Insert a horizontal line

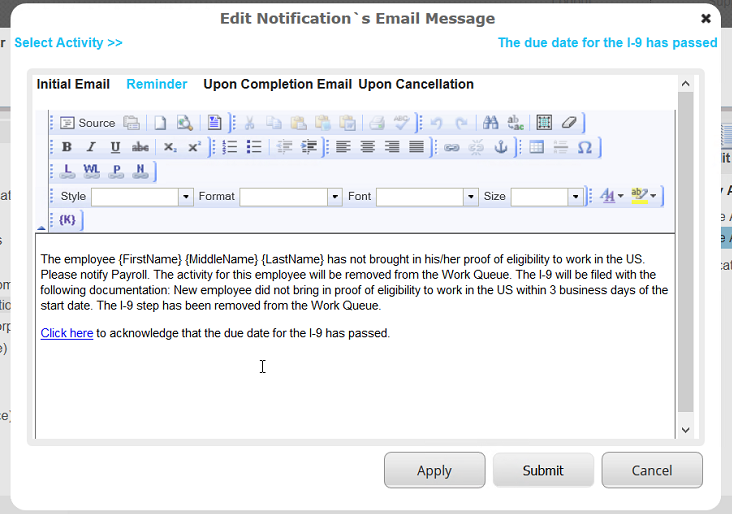[561, 148]
